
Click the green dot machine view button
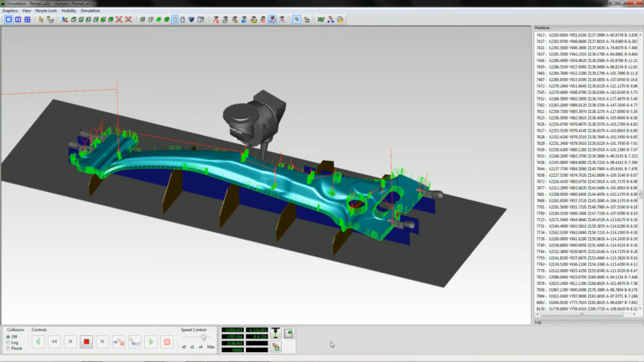[x=288, y=333]
